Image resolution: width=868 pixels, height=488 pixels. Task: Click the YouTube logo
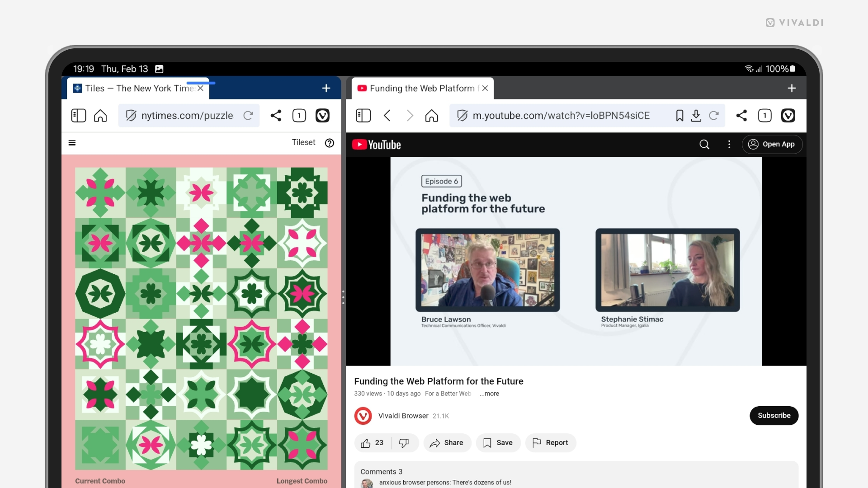coord(377,145)
